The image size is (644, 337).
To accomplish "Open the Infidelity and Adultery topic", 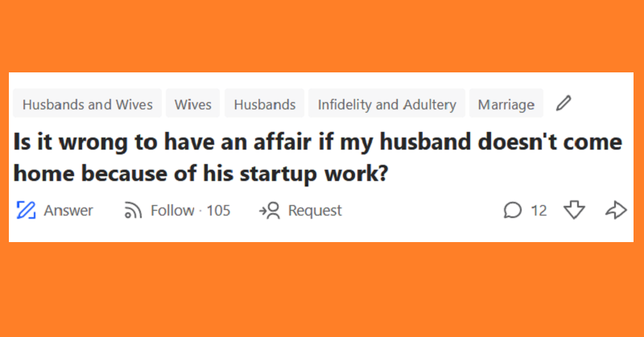I will [x=387, y=105].
